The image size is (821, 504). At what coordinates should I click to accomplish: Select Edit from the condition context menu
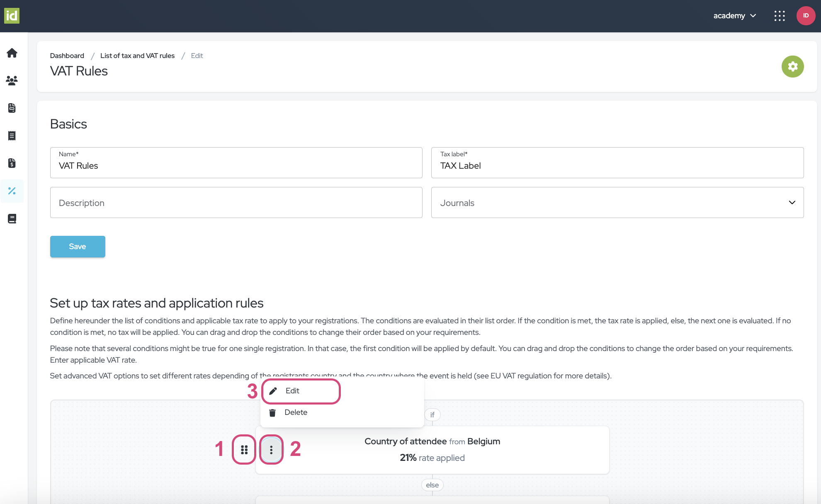click(292, 390)
